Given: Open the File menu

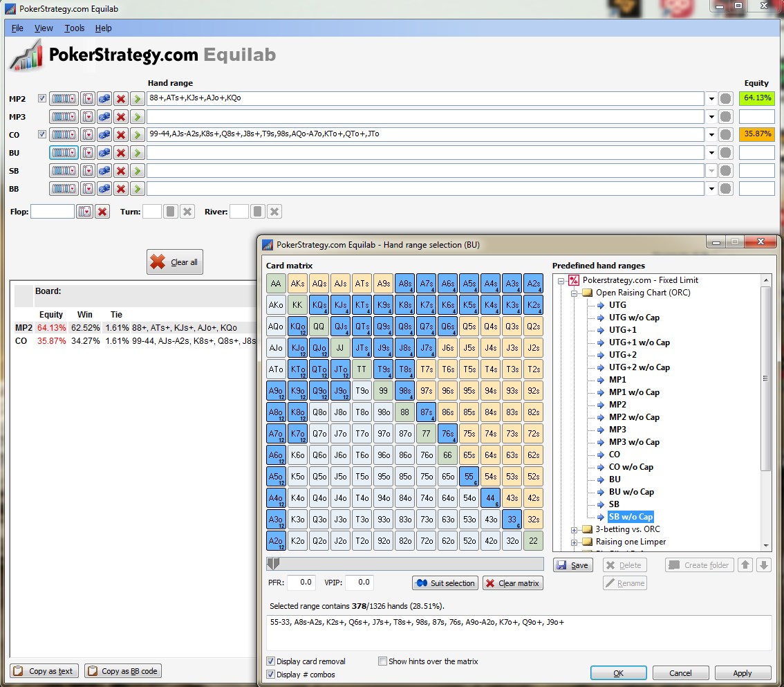Looking at the screenshot, I should (17, 28).
